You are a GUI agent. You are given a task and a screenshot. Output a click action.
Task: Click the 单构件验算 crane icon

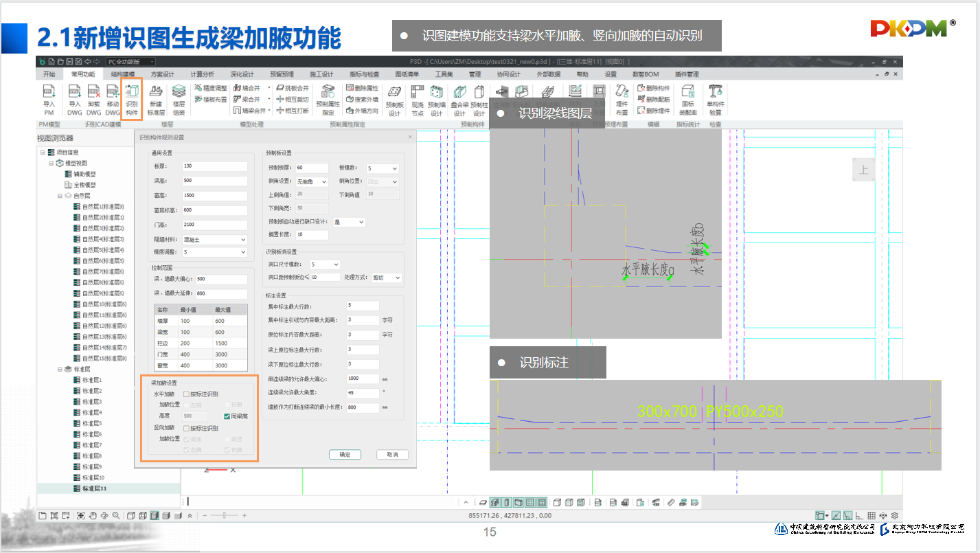click(716, 99)
